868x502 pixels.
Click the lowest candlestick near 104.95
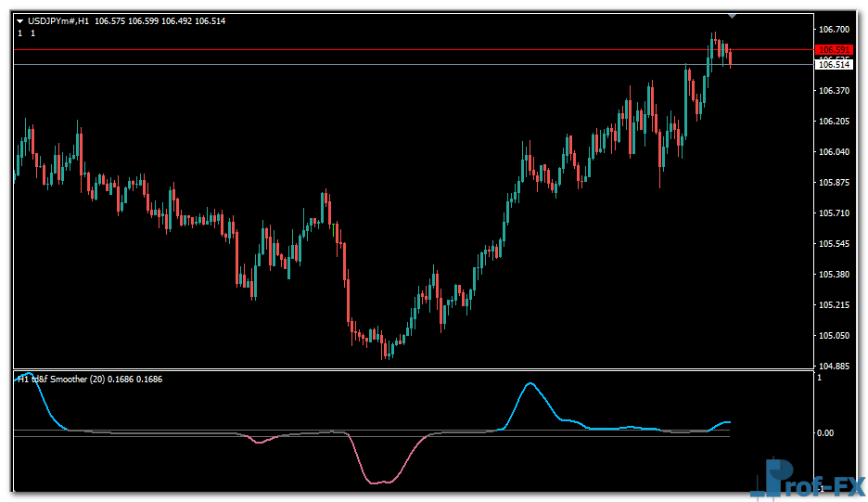tap(386, 350)
